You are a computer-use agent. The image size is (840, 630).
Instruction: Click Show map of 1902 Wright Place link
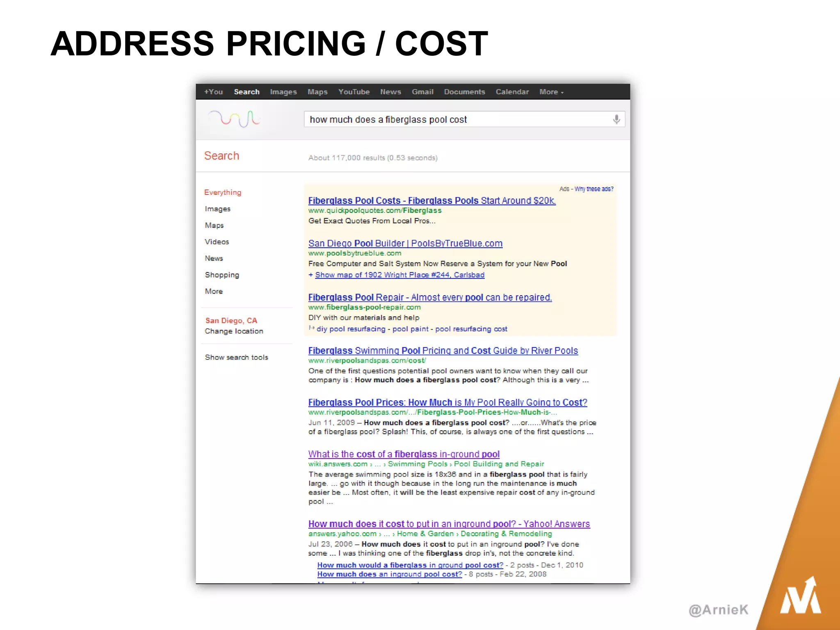pyautogui.click(x=399, y=275)
